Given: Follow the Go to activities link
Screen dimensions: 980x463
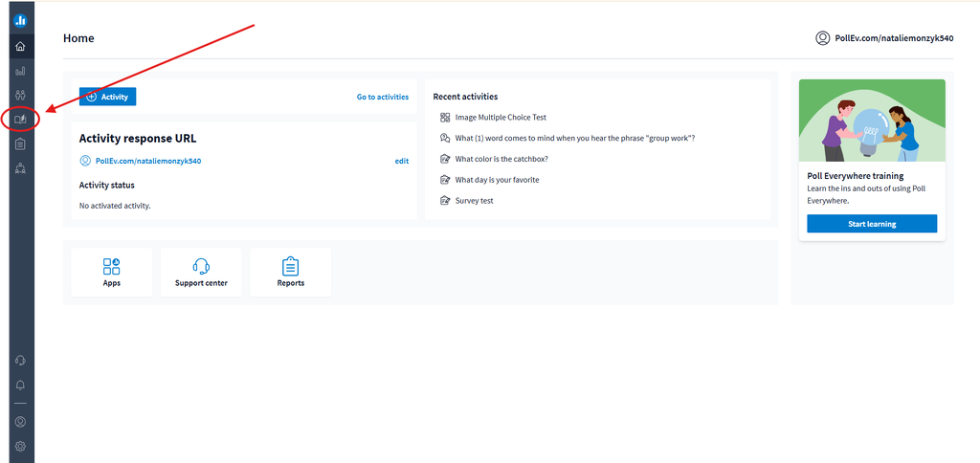Looking at the screenshot, I should point(382,97).
